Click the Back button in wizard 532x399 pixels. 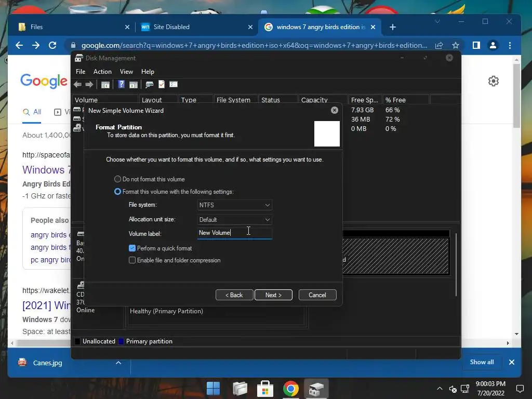(x=234, y=295)
